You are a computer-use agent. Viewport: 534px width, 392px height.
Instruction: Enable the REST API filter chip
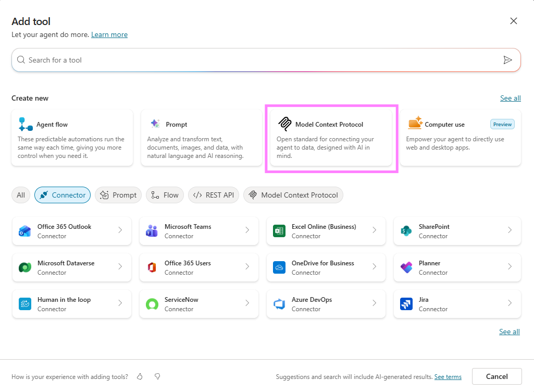pos(214,195)
